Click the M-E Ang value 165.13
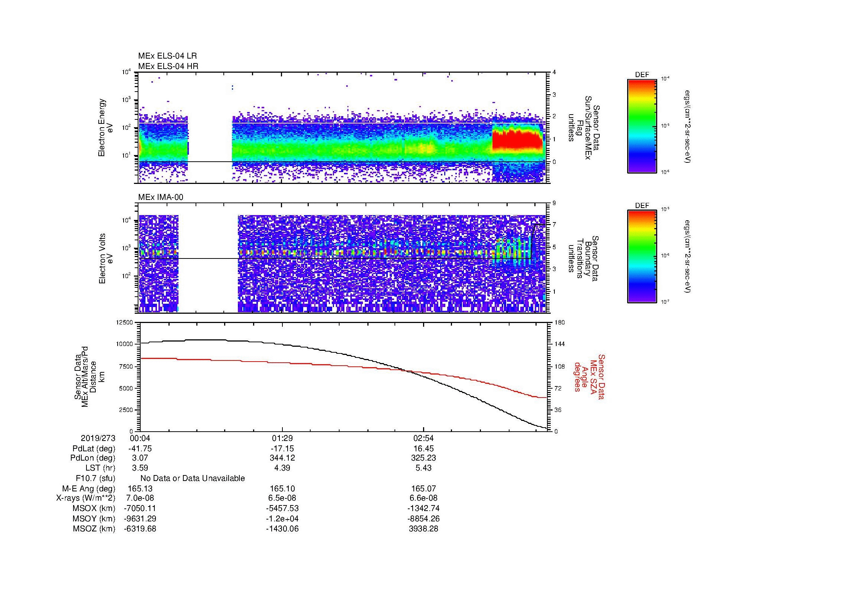The width and height of the screenshot is (868, 613). (140, 489)
